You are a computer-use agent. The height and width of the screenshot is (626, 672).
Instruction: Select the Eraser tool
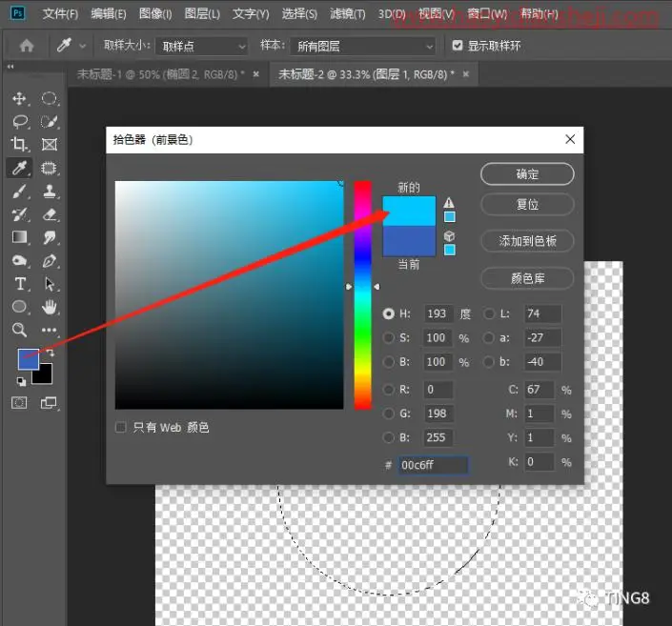[x=49, y=214]
